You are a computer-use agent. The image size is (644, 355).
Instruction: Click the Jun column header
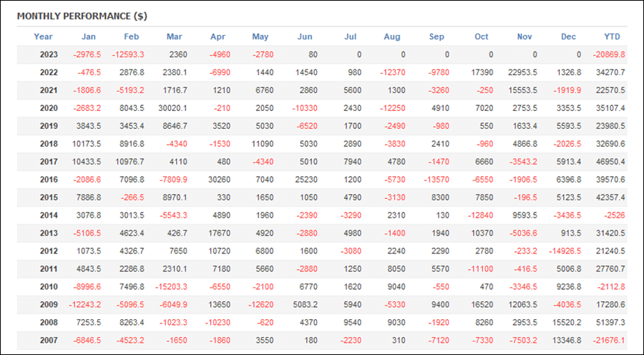[305, 37]
